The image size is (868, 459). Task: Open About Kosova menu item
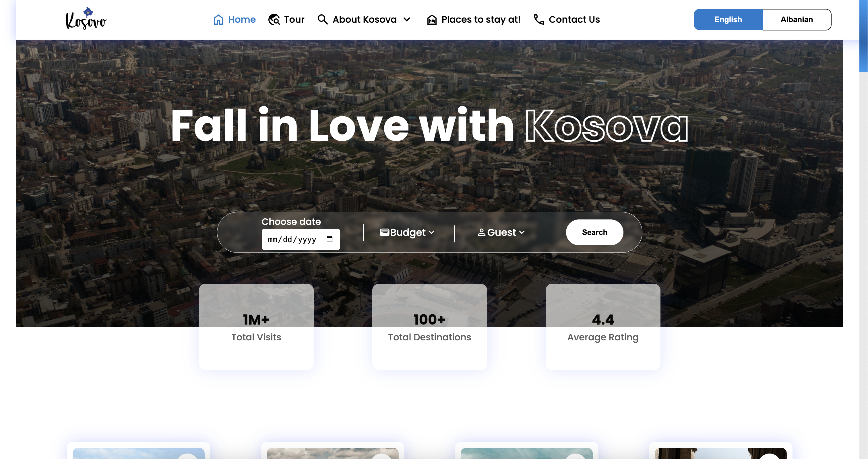[x=365, y=20]
